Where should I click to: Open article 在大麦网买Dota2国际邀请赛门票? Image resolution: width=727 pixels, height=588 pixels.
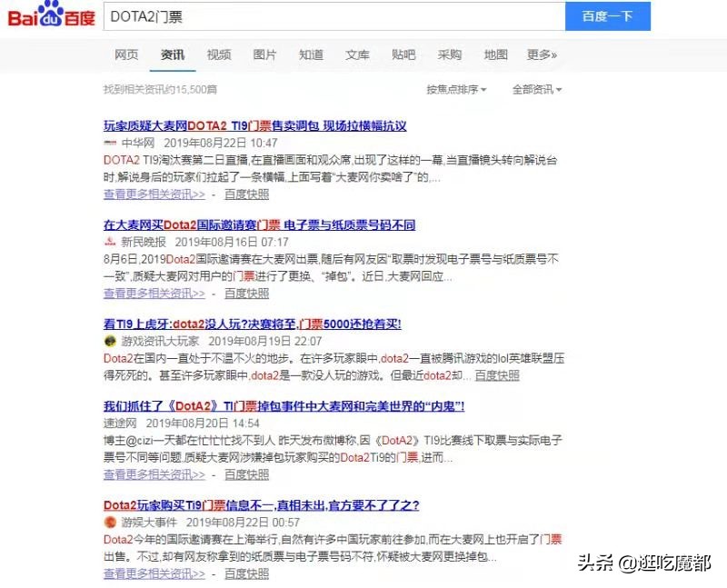tap(259, 224)
